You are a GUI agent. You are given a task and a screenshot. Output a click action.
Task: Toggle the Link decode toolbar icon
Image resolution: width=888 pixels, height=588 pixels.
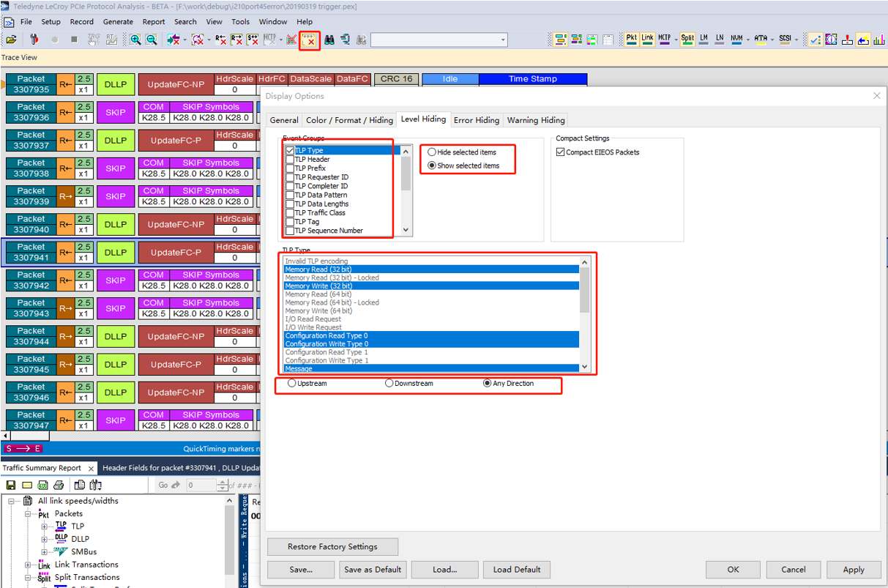tap(647, 38)
